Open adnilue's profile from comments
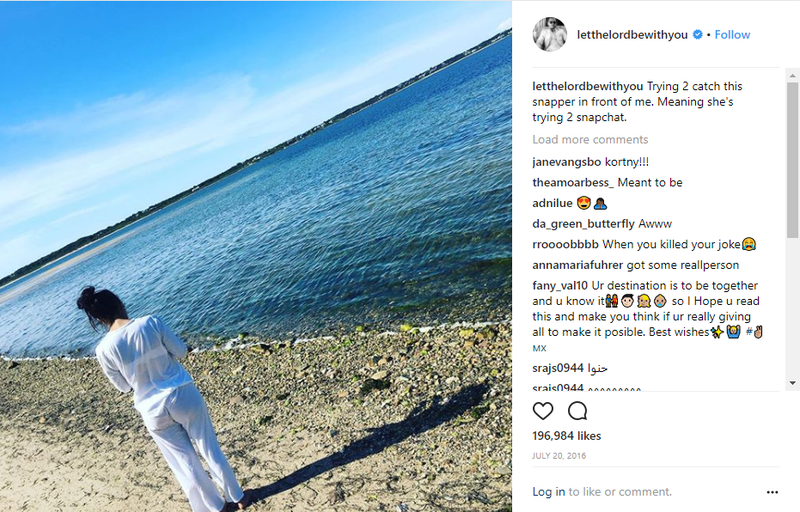The image size is (800, 512). [552, 203]
